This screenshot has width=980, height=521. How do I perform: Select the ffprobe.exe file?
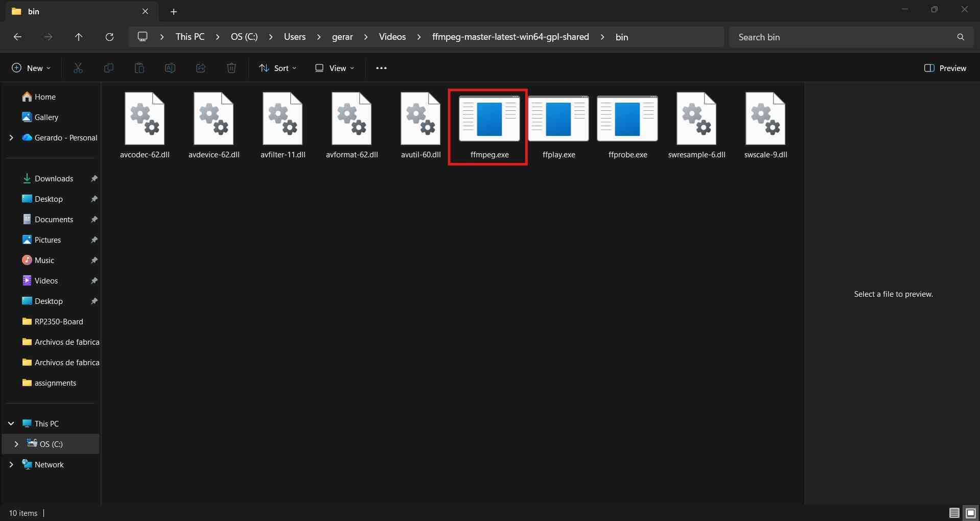627,127
